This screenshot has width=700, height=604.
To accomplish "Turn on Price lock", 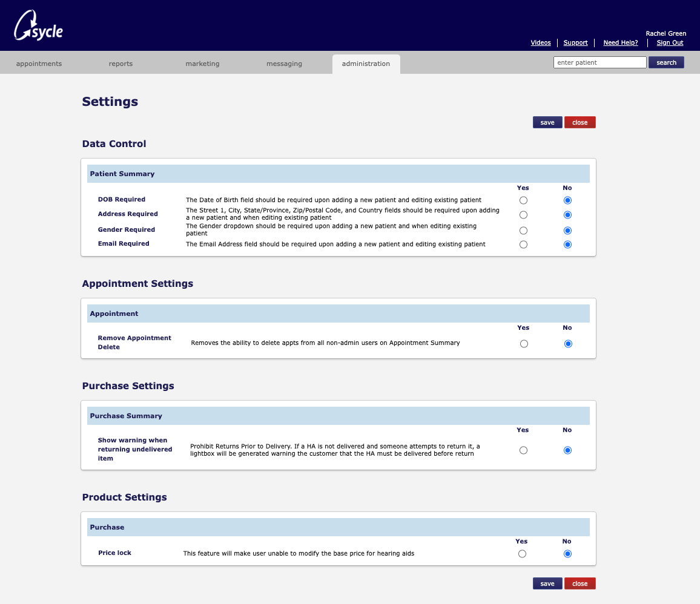I will tap(522, 553).
